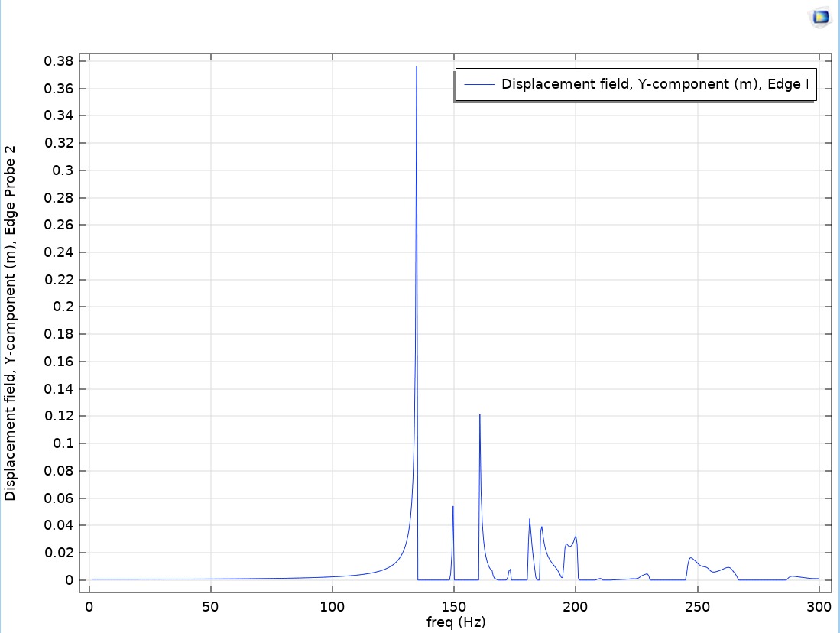This screenshot has height=633, width=840.
Task: Click the x-axis tick label 100
Action: click(332, 607)
